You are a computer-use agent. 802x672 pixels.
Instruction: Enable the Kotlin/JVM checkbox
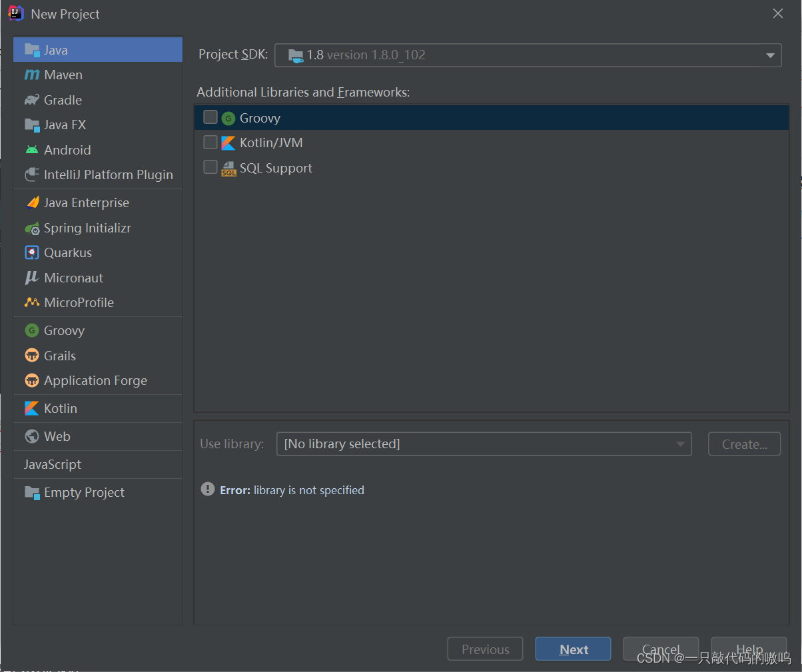pos(210,143)
